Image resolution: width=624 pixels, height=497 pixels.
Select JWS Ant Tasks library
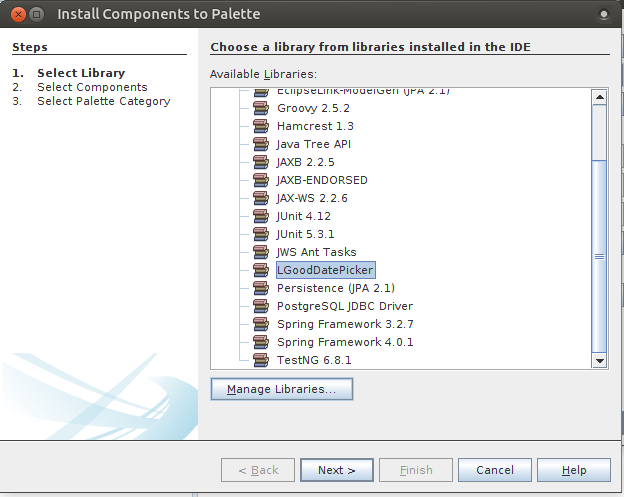click(316, 252)
